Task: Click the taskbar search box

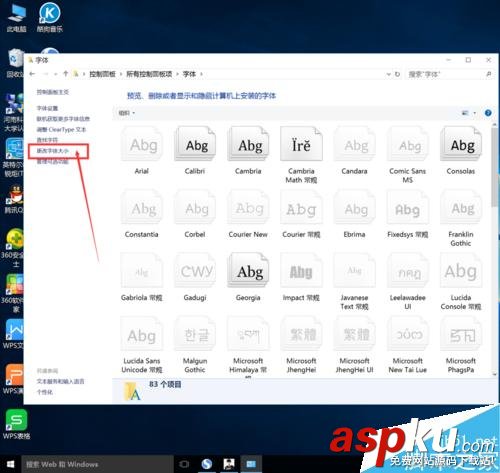Action: (x=97, y=464)
